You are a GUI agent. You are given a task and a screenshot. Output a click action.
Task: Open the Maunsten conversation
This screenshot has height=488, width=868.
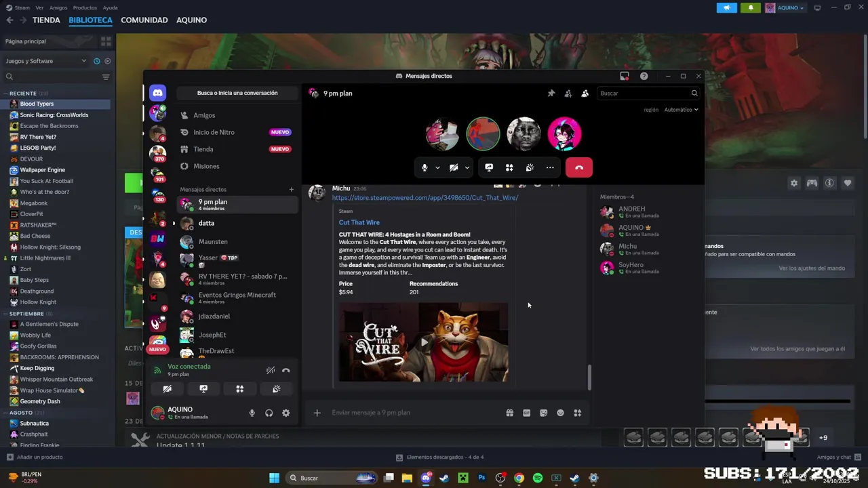[237, 241]
